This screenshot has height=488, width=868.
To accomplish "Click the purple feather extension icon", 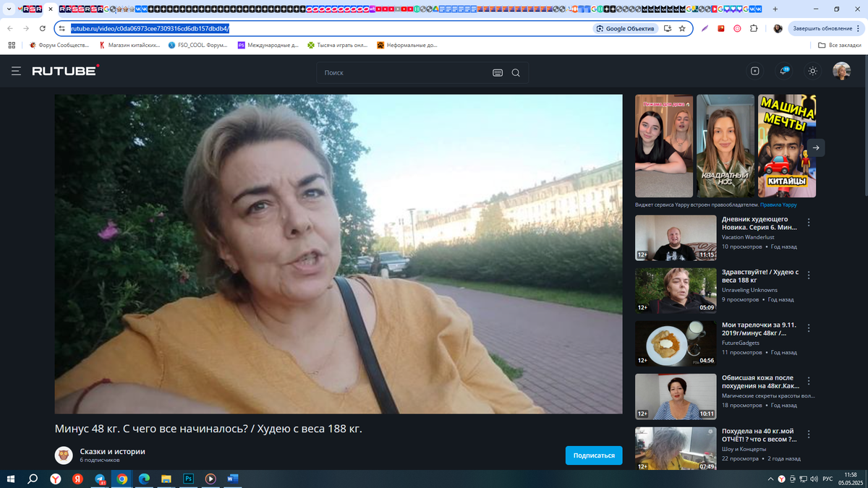I will [x=705, y=28].
